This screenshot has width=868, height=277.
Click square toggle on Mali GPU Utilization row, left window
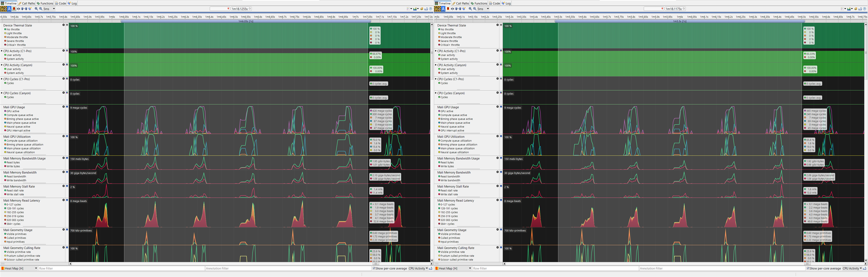point(67,136)
